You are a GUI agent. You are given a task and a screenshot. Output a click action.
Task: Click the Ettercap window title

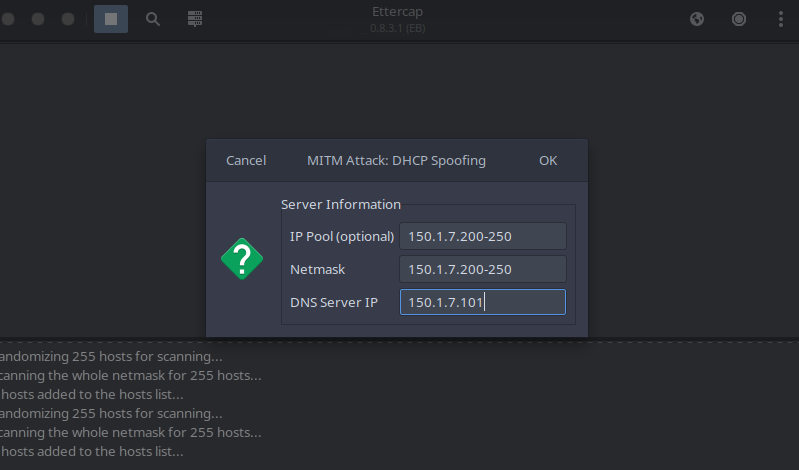(397, 12)
